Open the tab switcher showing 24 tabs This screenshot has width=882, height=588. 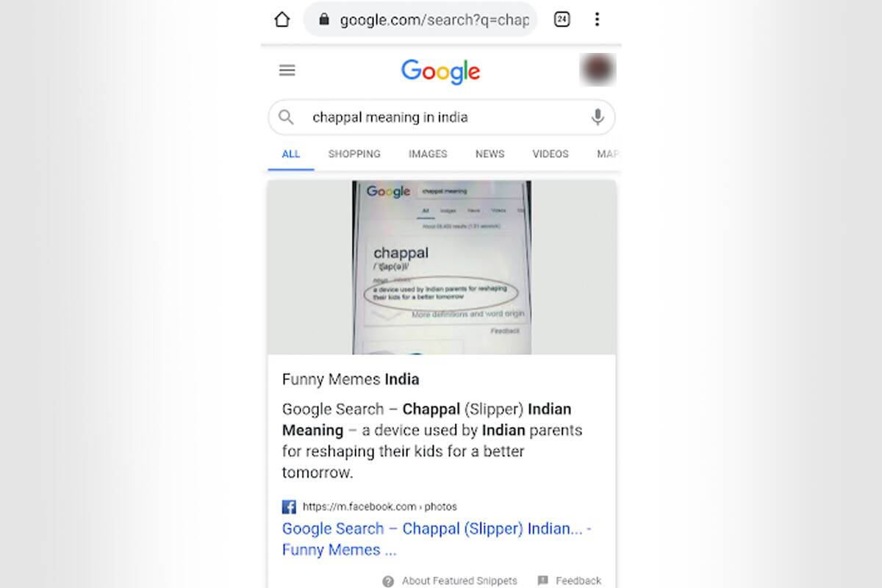pyautogui.click(x=562, y=20)
